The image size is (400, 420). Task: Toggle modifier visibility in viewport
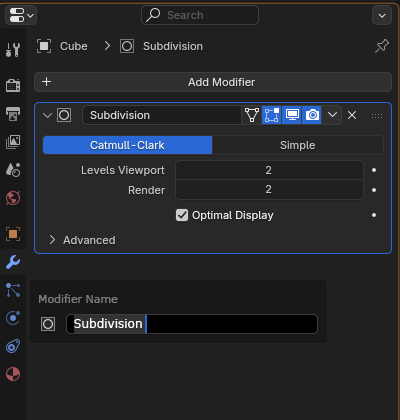click(292, 115)
